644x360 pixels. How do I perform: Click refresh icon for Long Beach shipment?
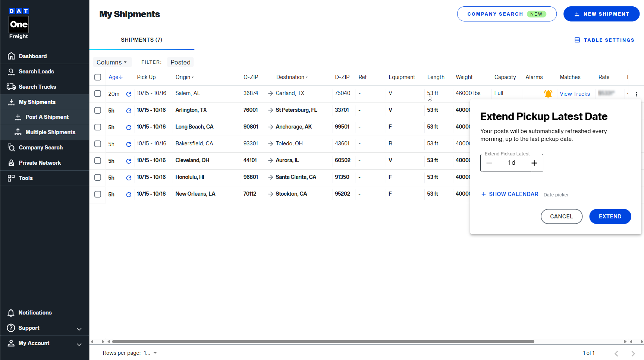129,127
